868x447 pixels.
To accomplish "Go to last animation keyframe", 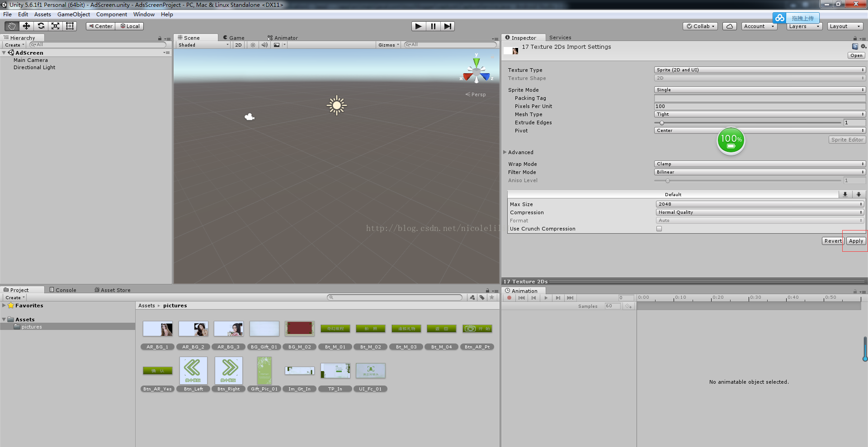I will [570, 298].
